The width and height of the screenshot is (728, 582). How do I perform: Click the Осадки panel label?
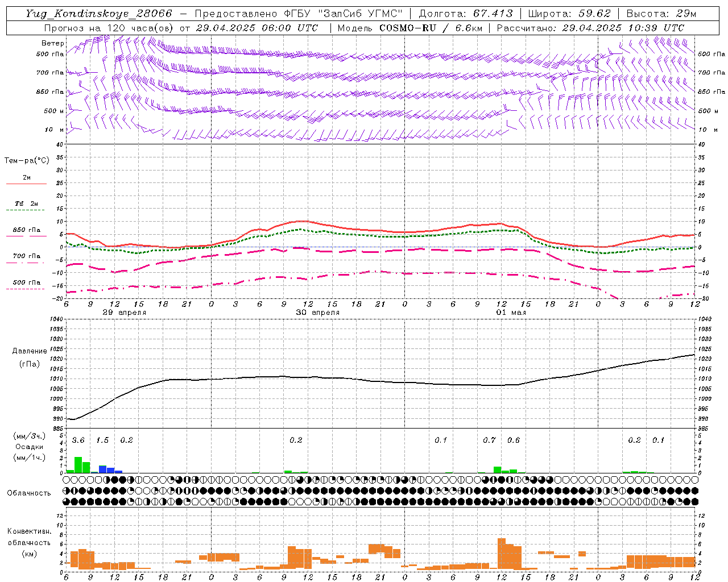[x=30, y=447]
